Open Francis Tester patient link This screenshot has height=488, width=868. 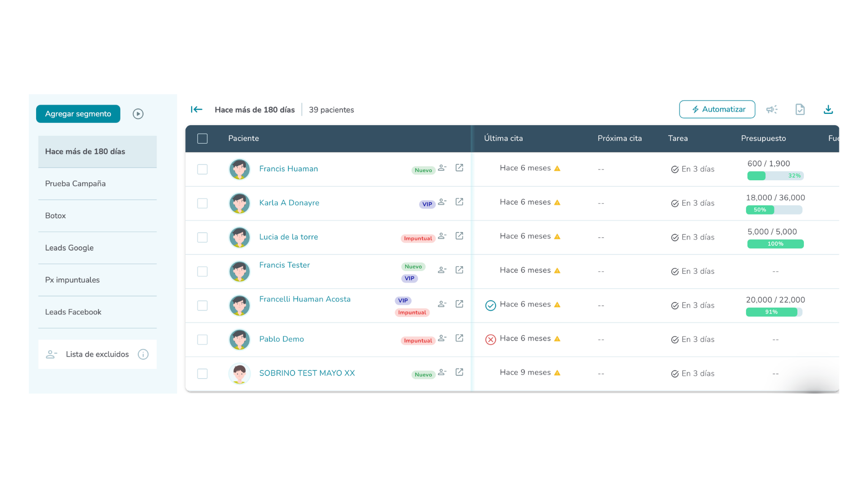(284, 265)
